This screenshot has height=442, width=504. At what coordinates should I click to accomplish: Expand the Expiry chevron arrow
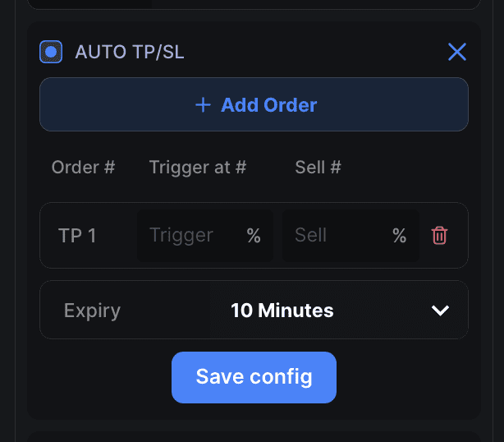point(440,311)
